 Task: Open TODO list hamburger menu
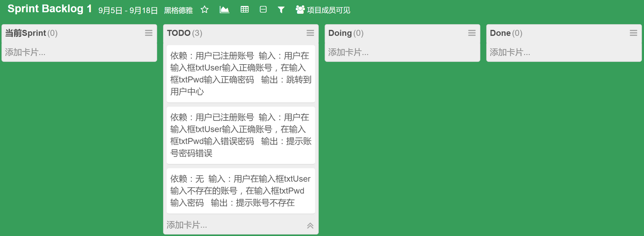(310, 33)
